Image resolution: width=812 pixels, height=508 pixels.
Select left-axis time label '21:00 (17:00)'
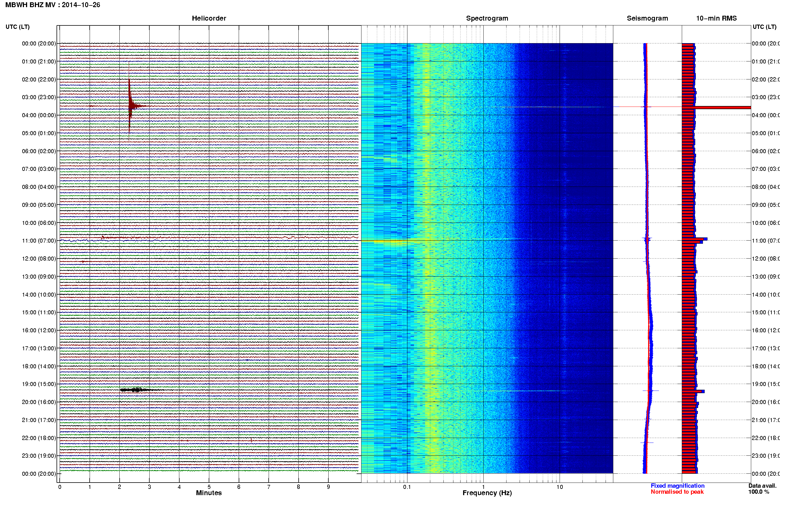pos(39,420)
